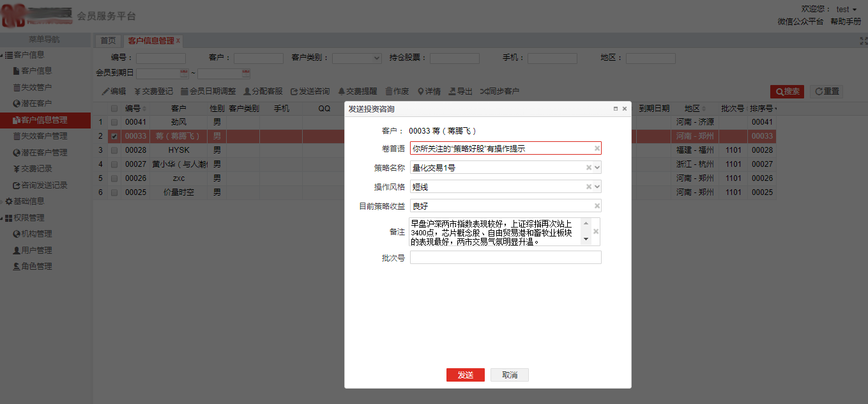Focus the 批次号 input field
This screenshot has height=404, width=868.
tap(506, 258)
